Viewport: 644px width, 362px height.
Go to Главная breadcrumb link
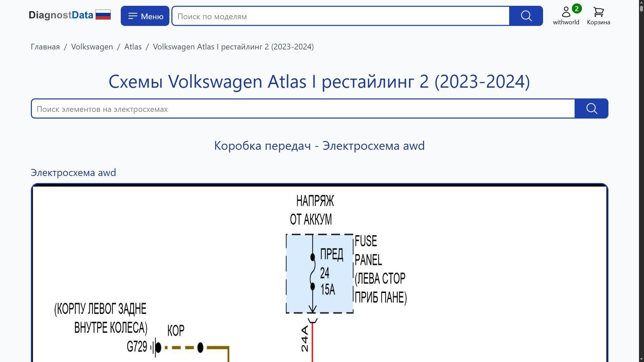click(x=45, y=47)
